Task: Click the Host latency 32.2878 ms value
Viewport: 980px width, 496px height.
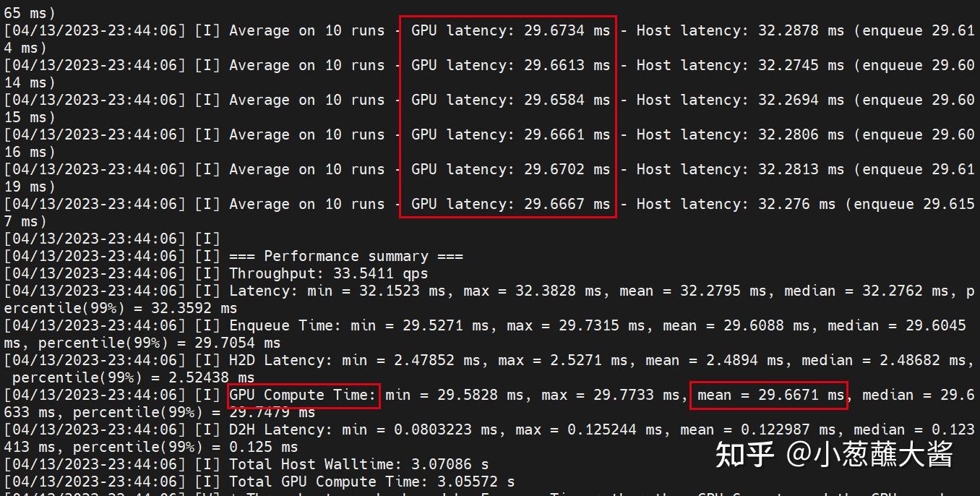Action: coord(740,30)
